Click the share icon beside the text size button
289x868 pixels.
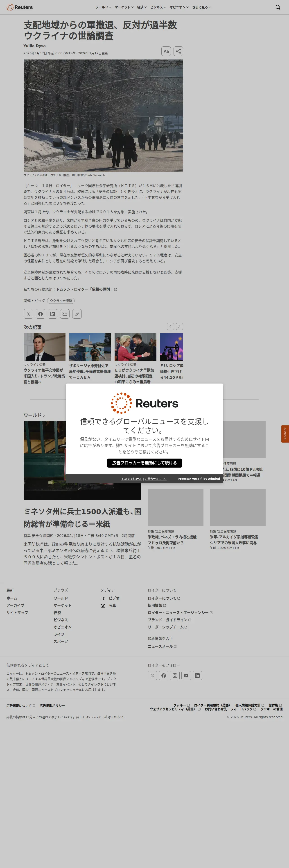coord(178,51)
